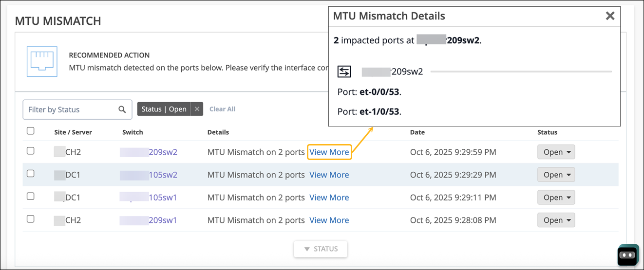
Task: Open View More for 105sw1 row
Action: point(329,198)
